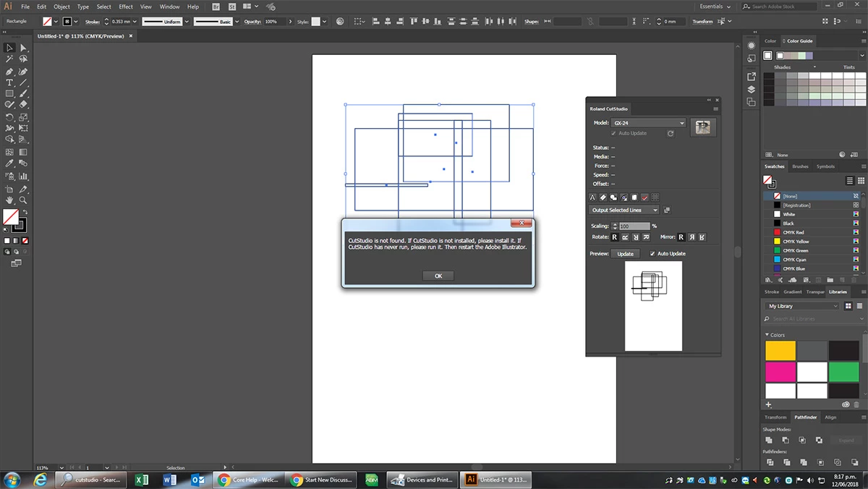Select the horizontally mirrored R option
Viewport: 868px width, 489px height.
(x=692, y=237)
